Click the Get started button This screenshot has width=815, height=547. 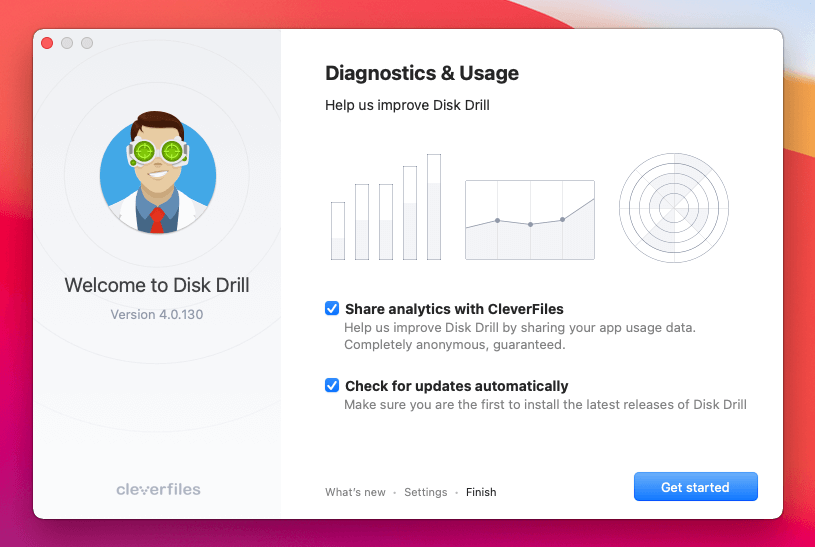(x=695, y=487)
